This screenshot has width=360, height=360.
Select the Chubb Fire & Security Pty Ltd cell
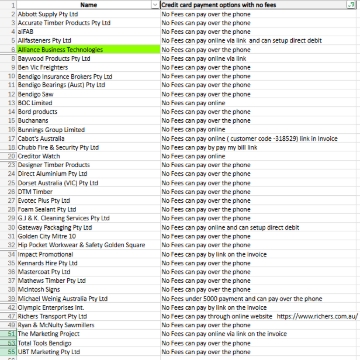click(x=88, y=147)
